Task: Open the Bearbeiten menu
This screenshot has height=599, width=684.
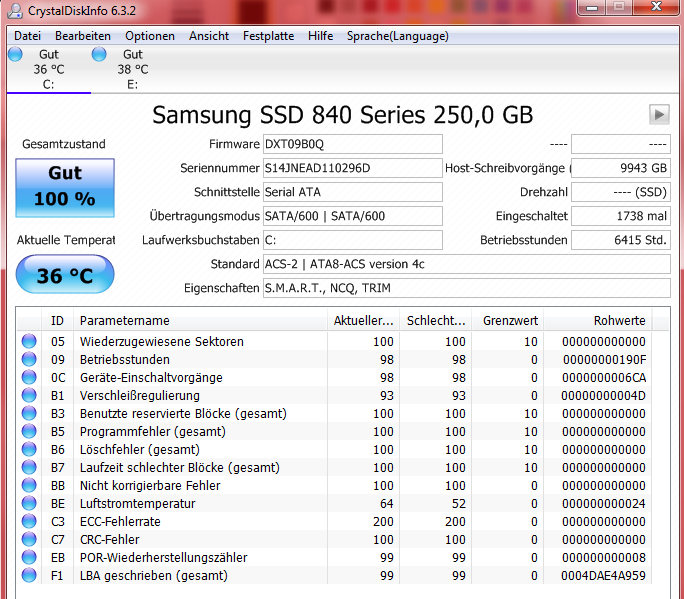Action: pos(83,36)
